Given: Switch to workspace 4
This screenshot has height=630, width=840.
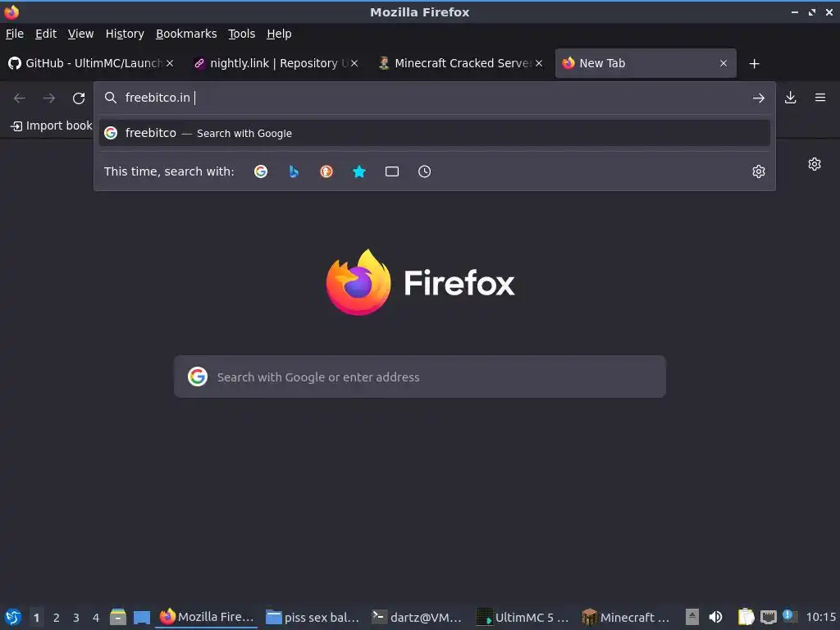Looking at the screenshot, I should tap(96, 618).
